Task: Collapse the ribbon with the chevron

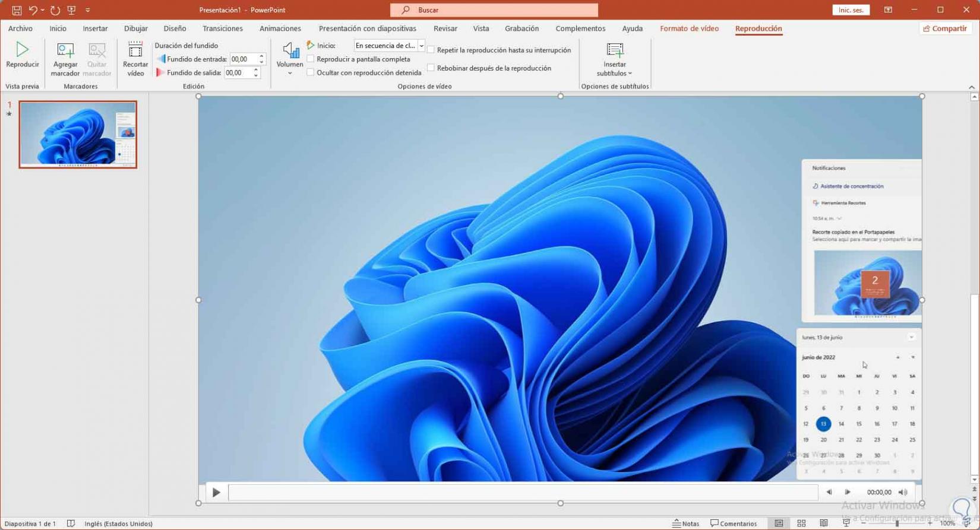Action: (972, 87)
